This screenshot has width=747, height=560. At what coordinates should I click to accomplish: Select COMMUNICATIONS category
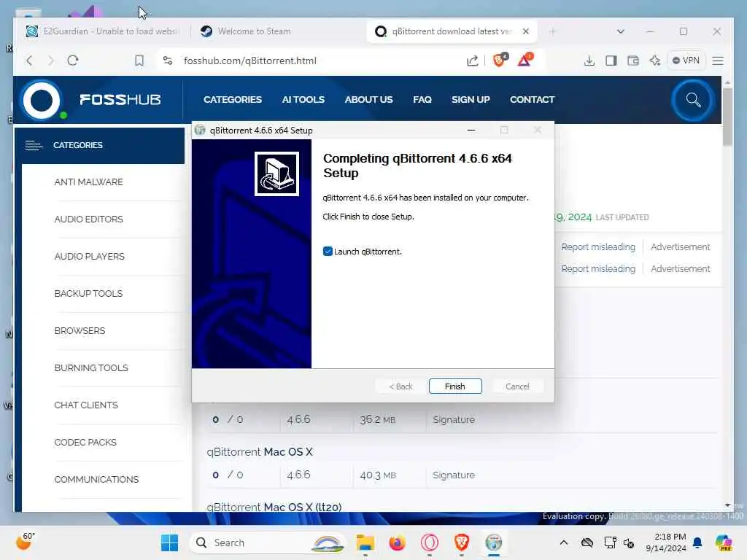tap(96, 479)
